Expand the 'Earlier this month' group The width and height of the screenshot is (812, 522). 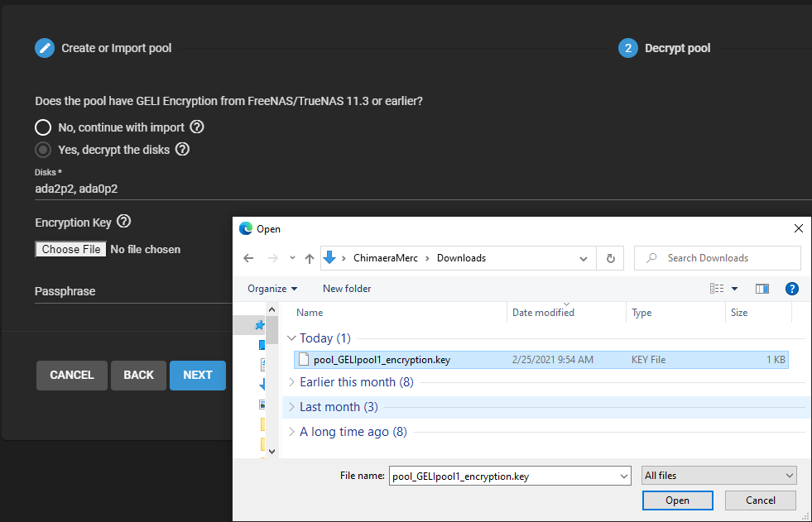coord(291,382)
